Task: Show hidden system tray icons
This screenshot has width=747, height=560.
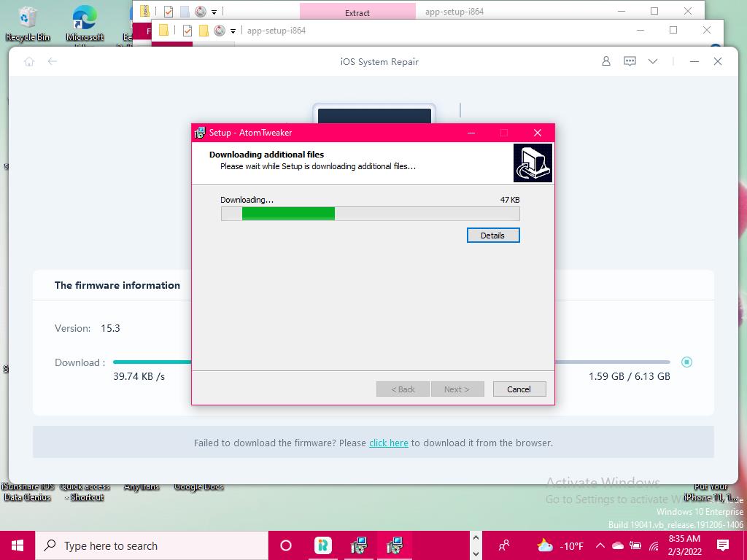Action: pyautogui.click(x=600, y=545)
